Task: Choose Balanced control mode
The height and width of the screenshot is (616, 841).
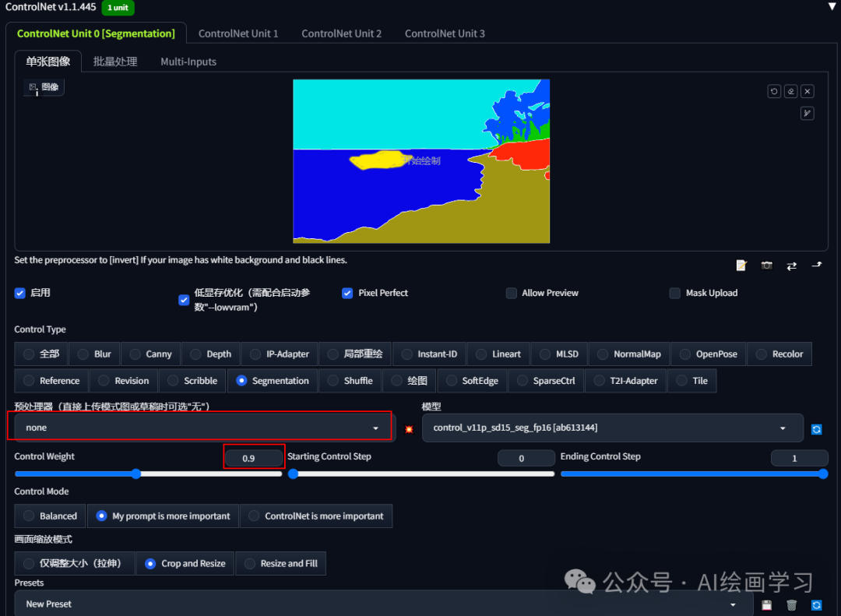Action: click(x=50, y=516)
